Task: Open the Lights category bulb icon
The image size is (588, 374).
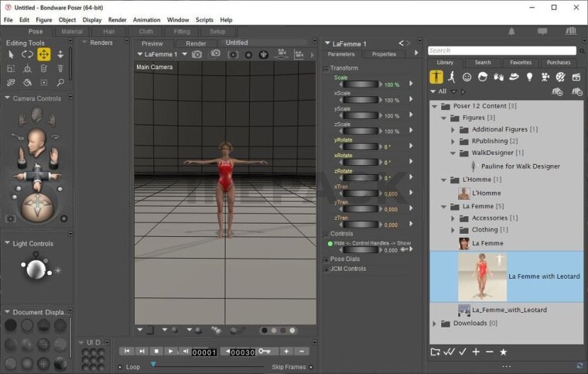Action: pyautogui.click(x=529, y=77)
